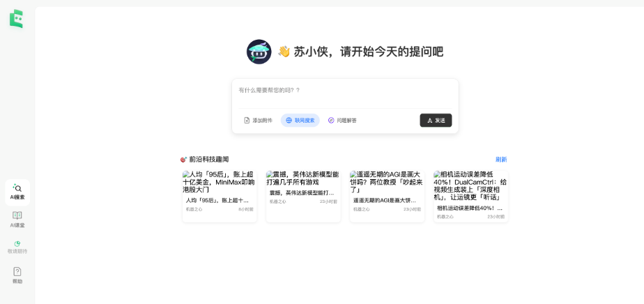644x304 pixels.
Task: Click the 发送 button
Action: point(436,121)
